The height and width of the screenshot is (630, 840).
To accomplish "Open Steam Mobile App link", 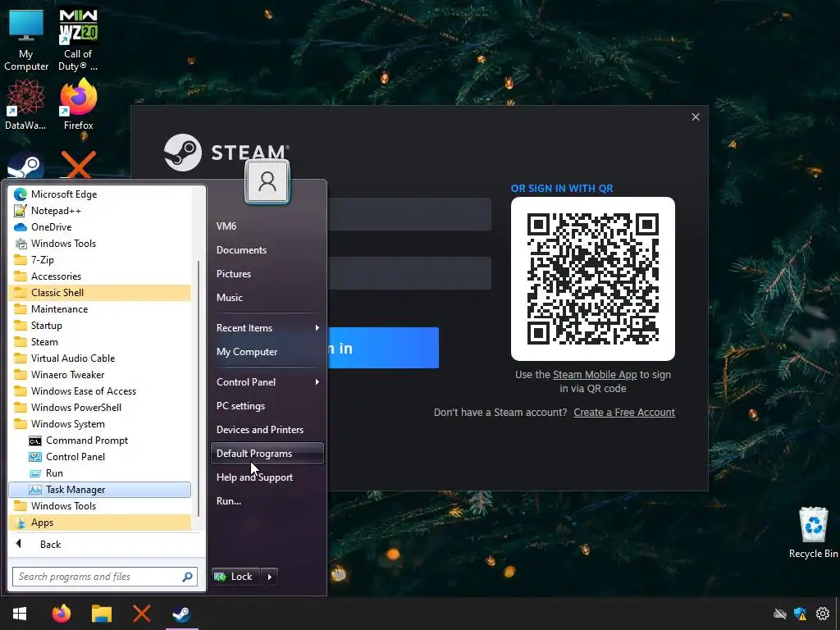I will 595,374.
